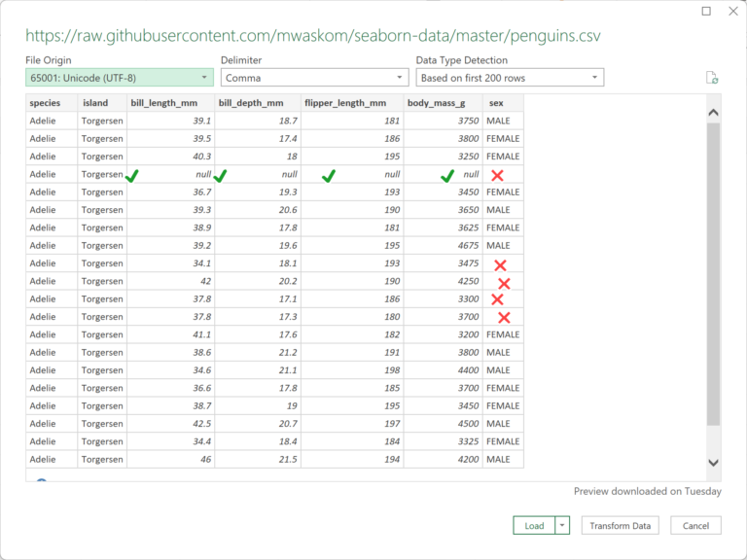Click bill length cell 38.9
747x560 pixels.
point(170,227)
